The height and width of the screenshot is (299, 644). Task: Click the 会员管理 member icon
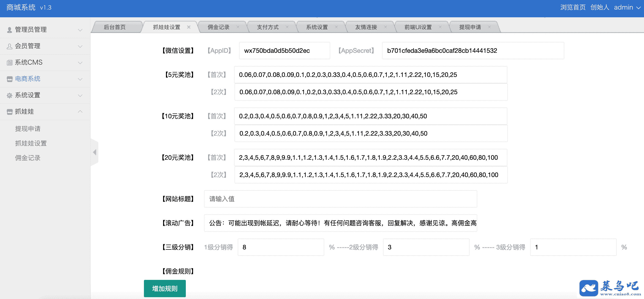[x=10, y=46]
